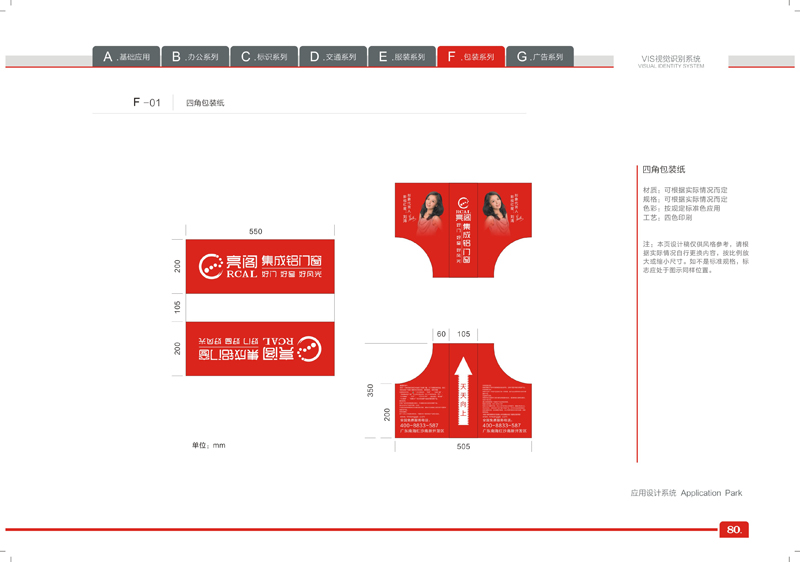Click the circular RCAL logo mark in upright banner
Viewport: 800px width, 562px height.
click(x=210, y=266)
